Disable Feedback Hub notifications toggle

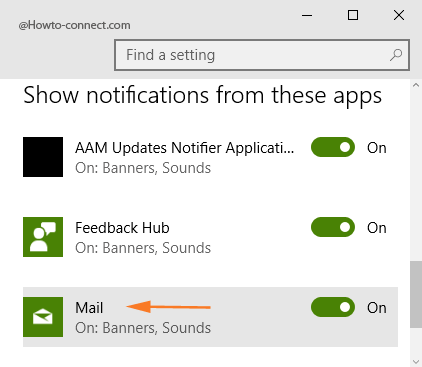coord(333,227)
